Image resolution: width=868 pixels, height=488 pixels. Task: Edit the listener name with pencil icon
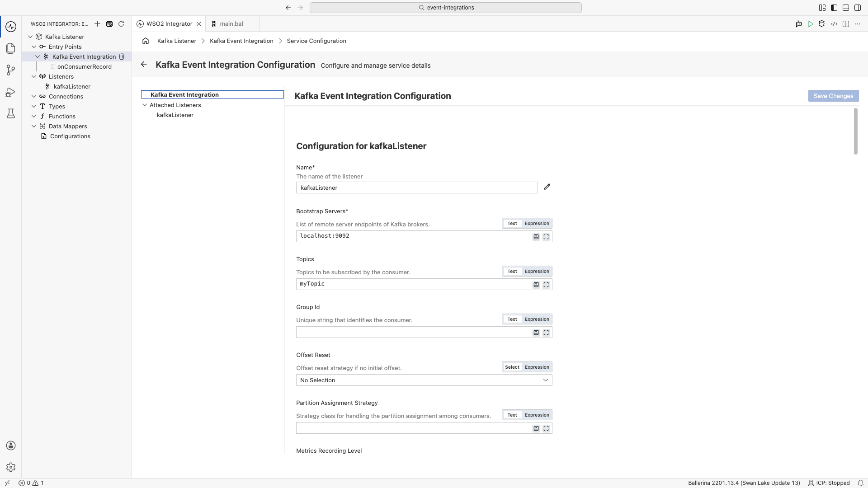pos(547,187)
